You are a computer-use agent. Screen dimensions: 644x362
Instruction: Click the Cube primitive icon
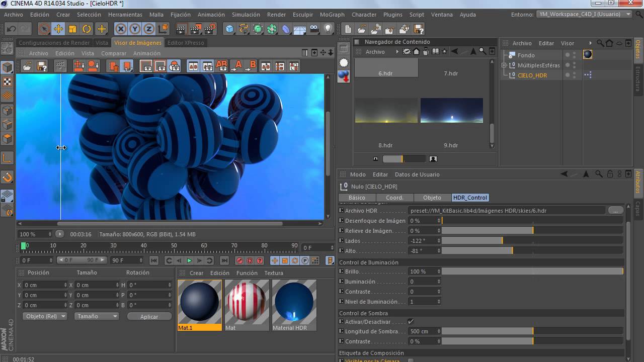229,29
